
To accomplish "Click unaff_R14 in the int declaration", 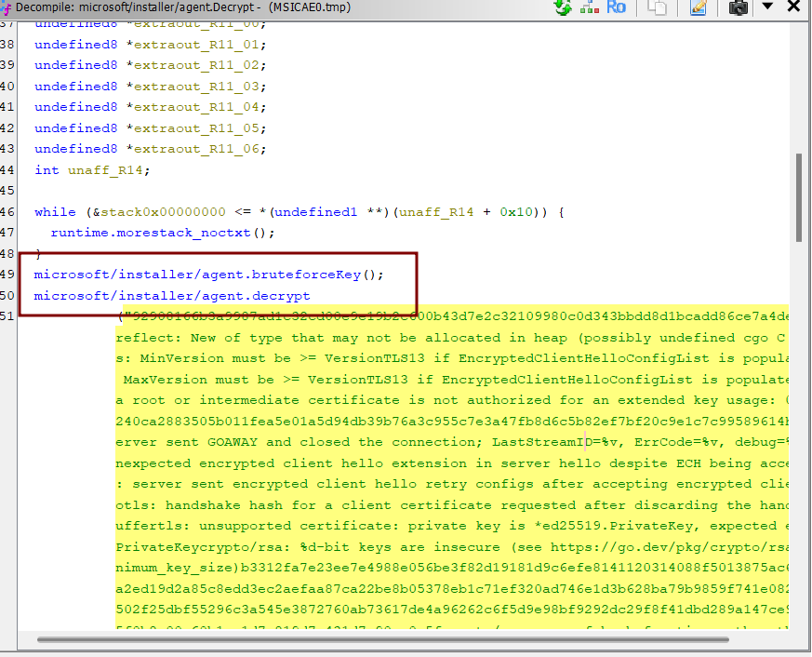I will [x=105, y=170].
